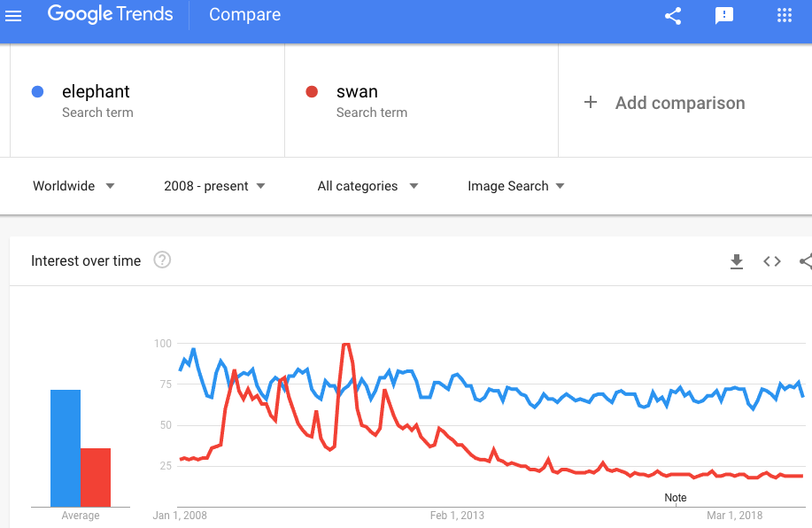Click the share icon in header
Viewport: 812px width, 528px height.
click(x=673, y=16)
